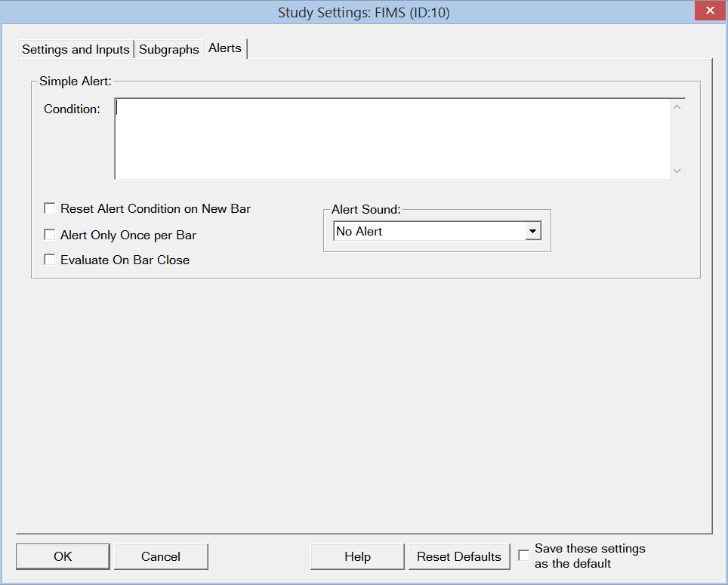Click the Study Settings title bar
728x585 pixels.
point(364,12)
